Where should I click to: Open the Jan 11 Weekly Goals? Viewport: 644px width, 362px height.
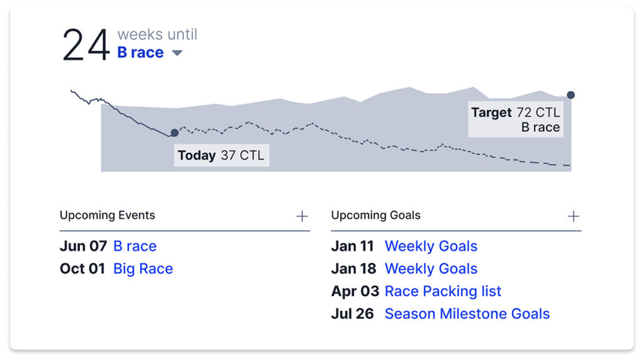pos(431,246)
